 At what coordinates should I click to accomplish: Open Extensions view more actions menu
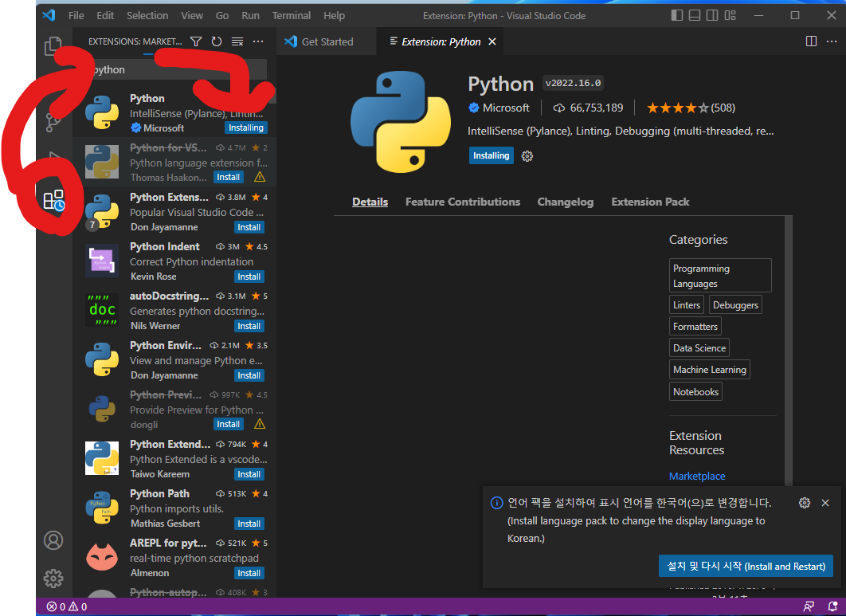pos(258,41)
